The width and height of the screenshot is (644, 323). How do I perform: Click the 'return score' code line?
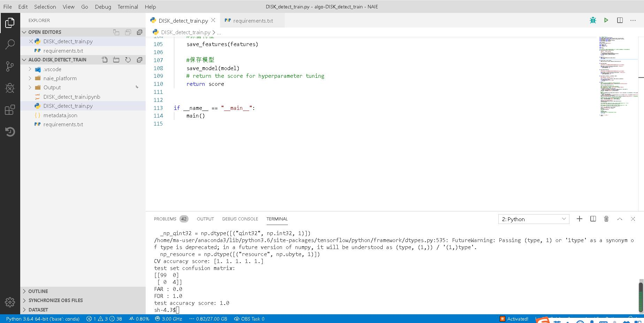205,84
